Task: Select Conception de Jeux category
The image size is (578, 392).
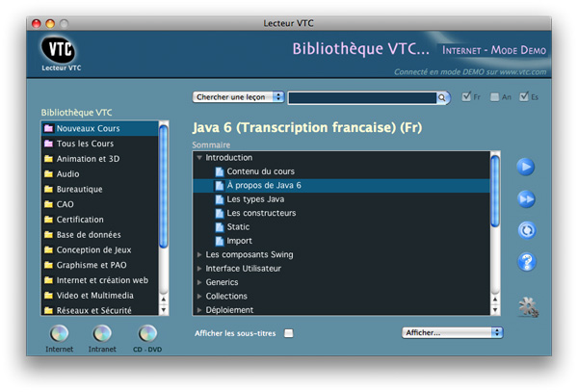Action: [x=100, y=249]
